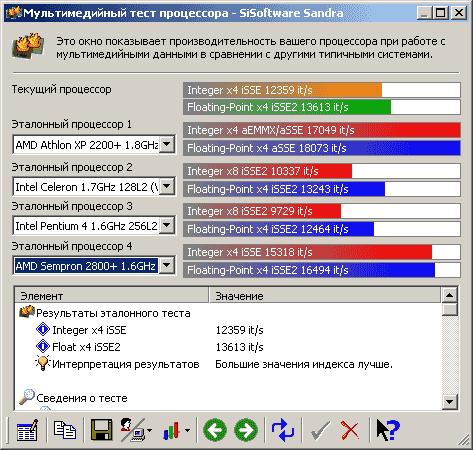Screen dimensions: 473x450
Task: Click the Значение column header
Action: click(x=325, y=296)
